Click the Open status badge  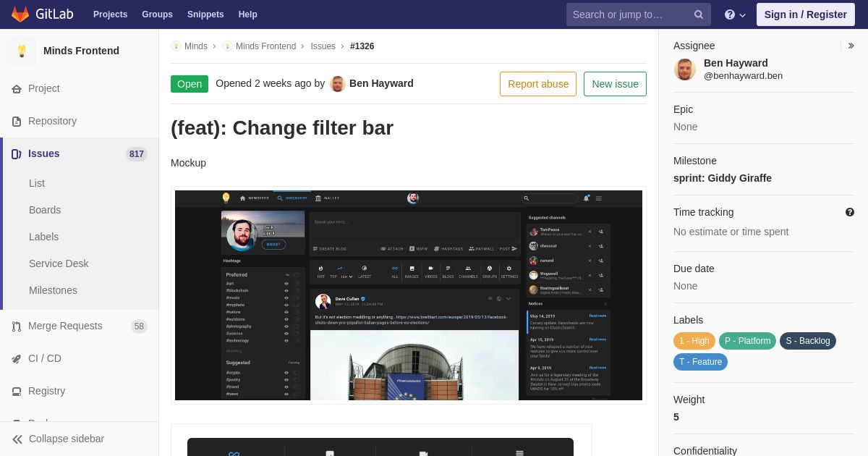(x=190, y=84)
